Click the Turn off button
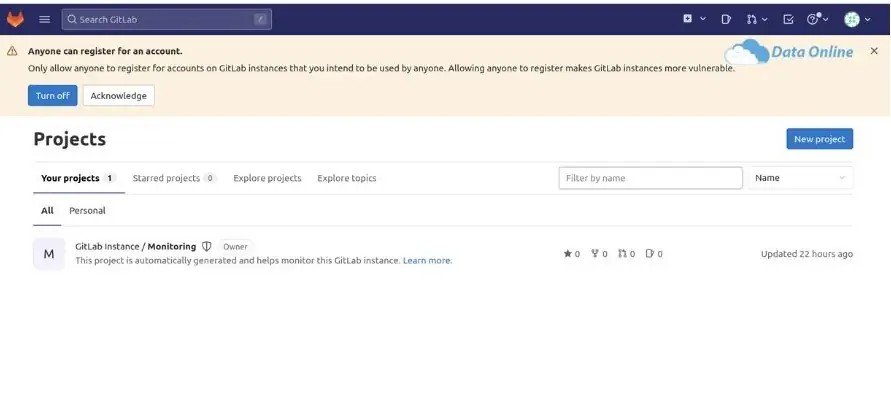This screenshot has width=891, height=417. (x=53, y=95)
